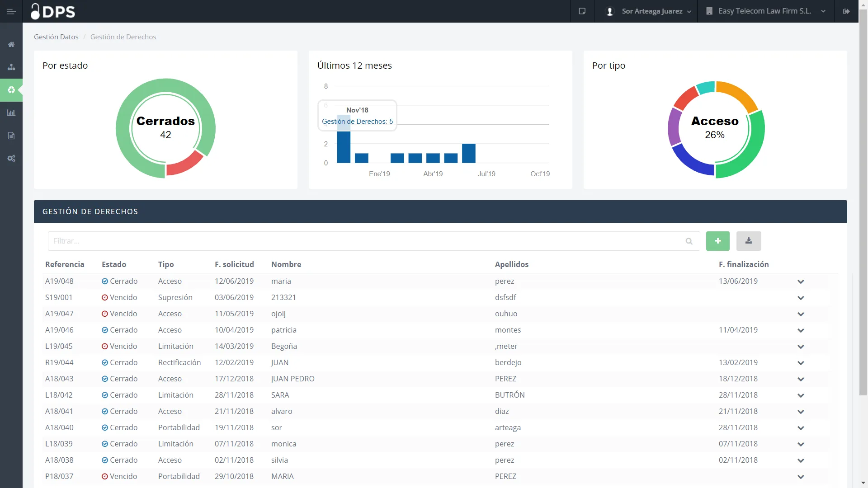
Task: Click Cerrado status icon for A18/040
Action: (x=105, y=427)
